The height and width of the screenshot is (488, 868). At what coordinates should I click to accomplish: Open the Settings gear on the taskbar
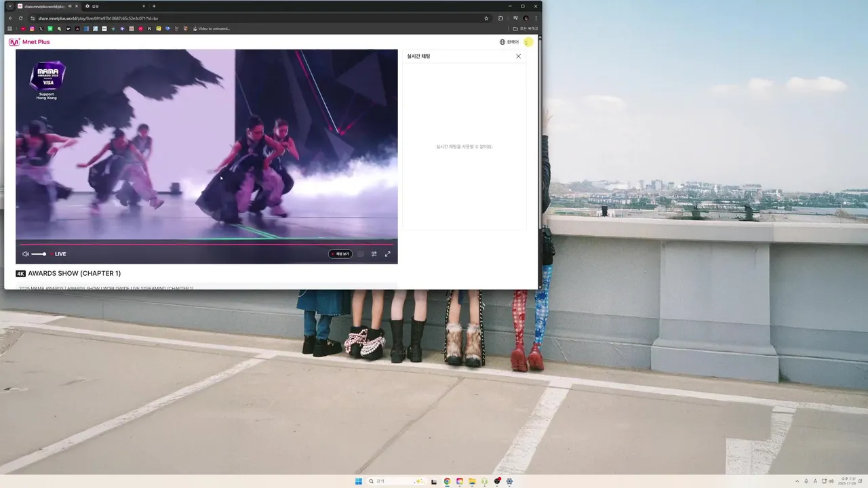[x=509, y=481]
